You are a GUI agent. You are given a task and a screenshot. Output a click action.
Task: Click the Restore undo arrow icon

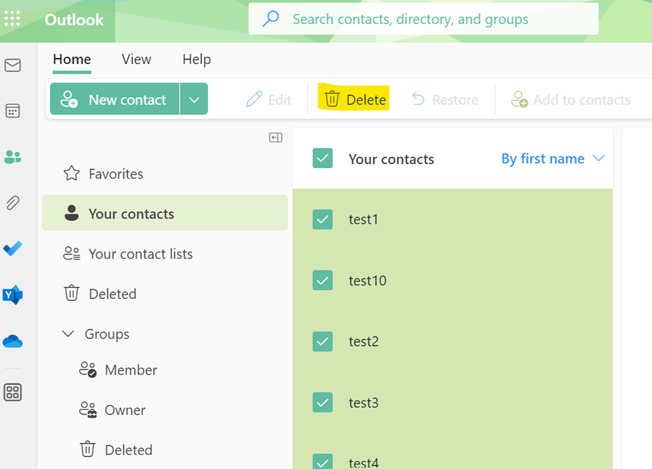coord(418,99)
